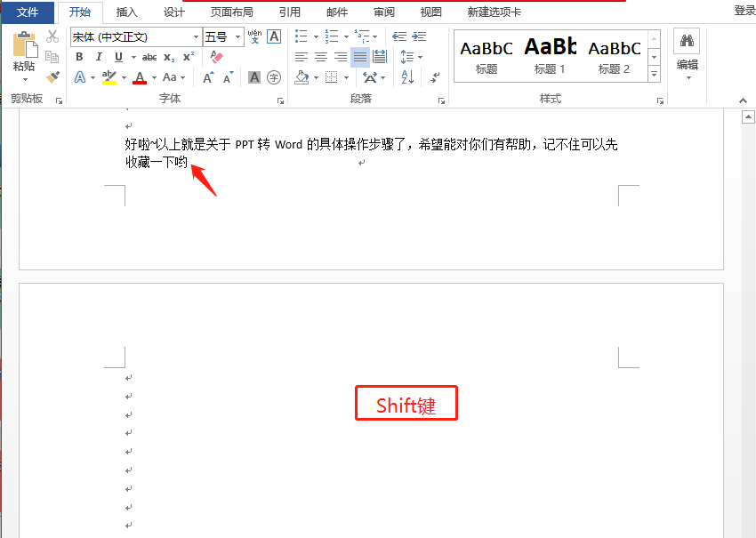Apply red font color
This screenshot has height=538, width=756.
(140, 77)
